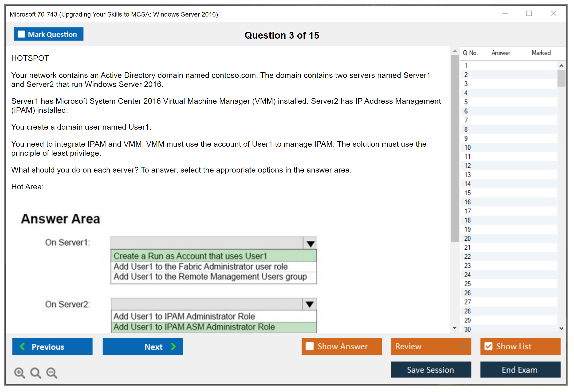This screenshot has width=574, height=392.
Task: Select 'Add User1 to the Fabric Administrator user role'
Action: (x=200, y=266)
